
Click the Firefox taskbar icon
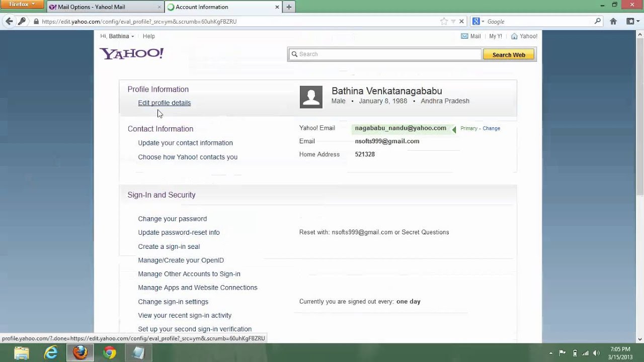point(80,353)
